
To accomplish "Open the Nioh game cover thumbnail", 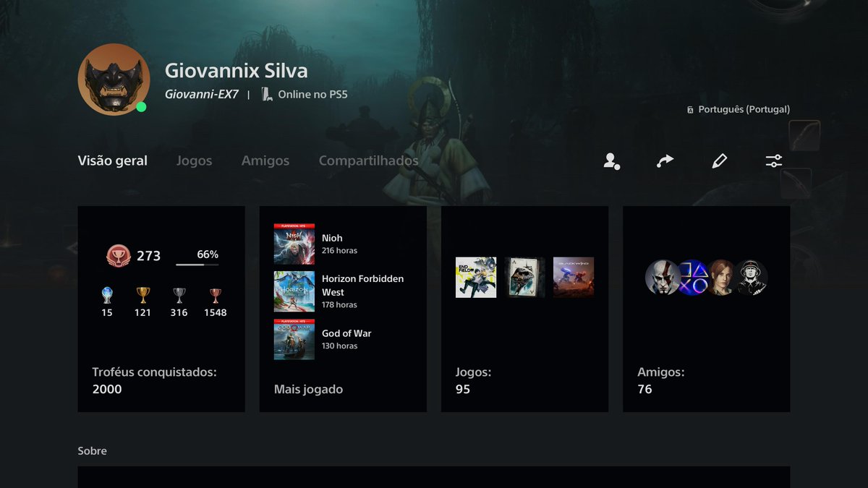I will click(x=294, y=244).
